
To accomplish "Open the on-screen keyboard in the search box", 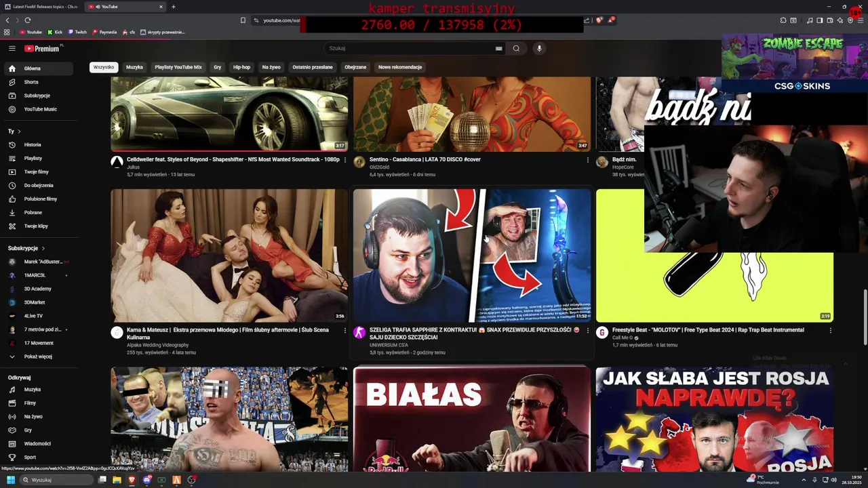I will (499, 48).
